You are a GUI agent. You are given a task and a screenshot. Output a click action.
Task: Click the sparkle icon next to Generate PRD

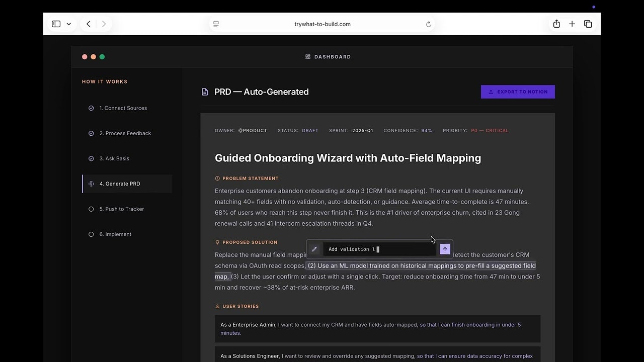[91, 184]
